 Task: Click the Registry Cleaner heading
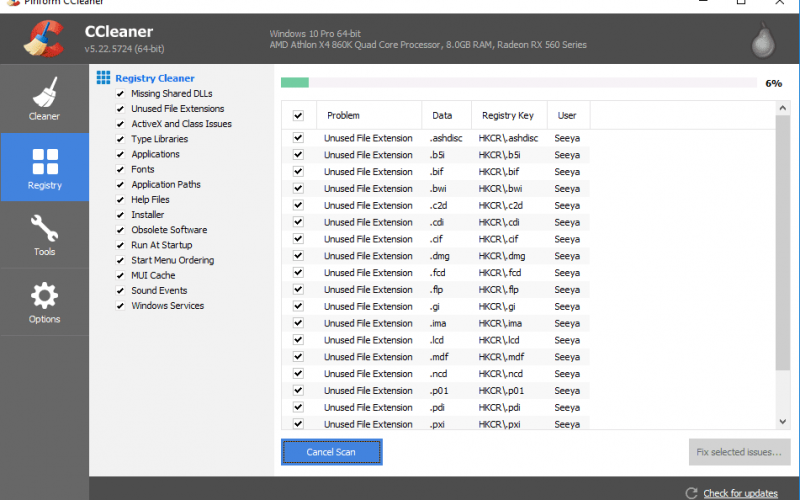pyautogui.click(x=155, y=78)
